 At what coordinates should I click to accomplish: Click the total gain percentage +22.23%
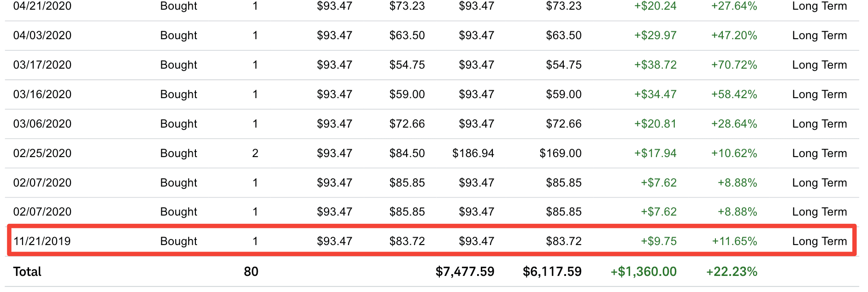pos(732,272)
